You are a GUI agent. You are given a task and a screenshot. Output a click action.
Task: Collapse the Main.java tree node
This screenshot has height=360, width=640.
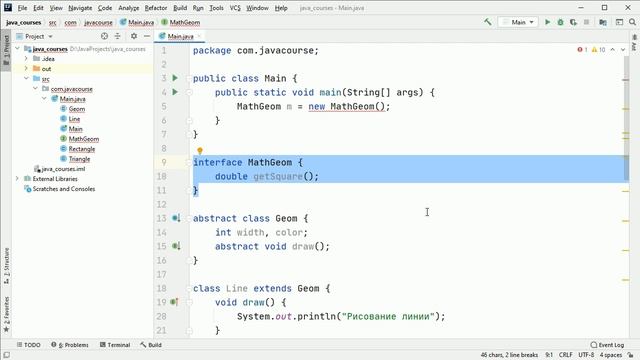click(44, 99)
